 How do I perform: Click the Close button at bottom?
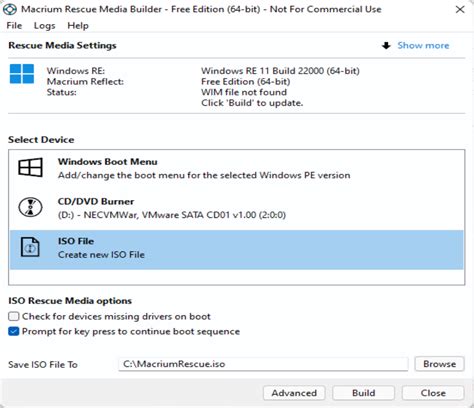pyautogui.click(x=433, y=393)
